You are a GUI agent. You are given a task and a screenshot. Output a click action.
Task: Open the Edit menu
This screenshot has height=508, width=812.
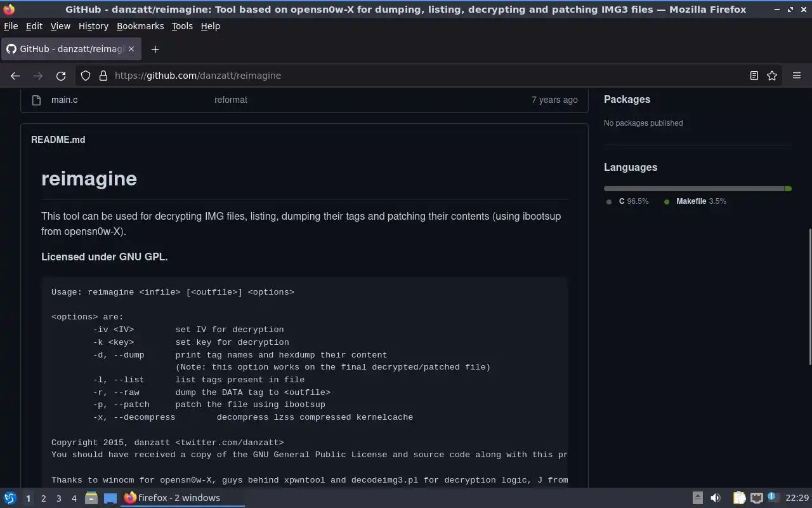(x=34, y=26)
